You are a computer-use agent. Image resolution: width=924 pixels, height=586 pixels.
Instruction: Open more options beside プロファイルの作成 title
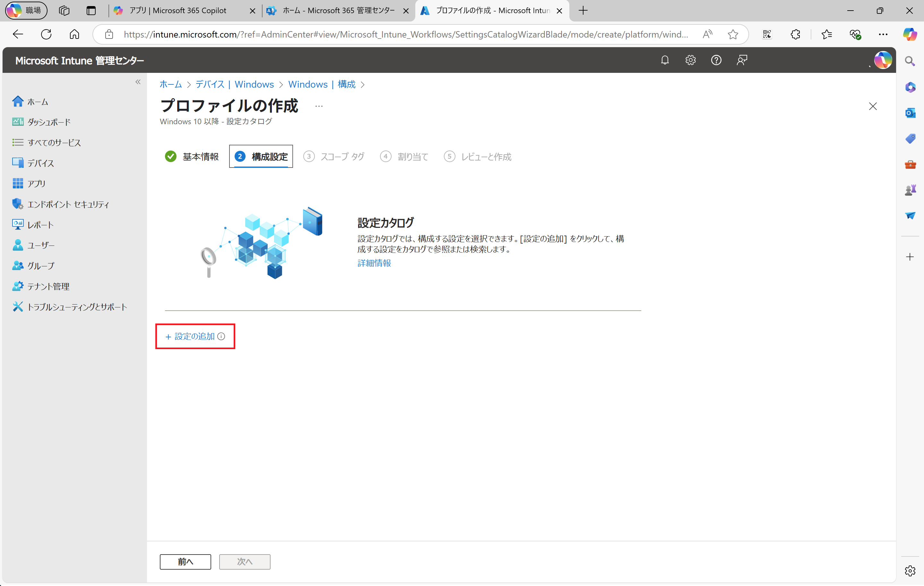click(318, 106)
